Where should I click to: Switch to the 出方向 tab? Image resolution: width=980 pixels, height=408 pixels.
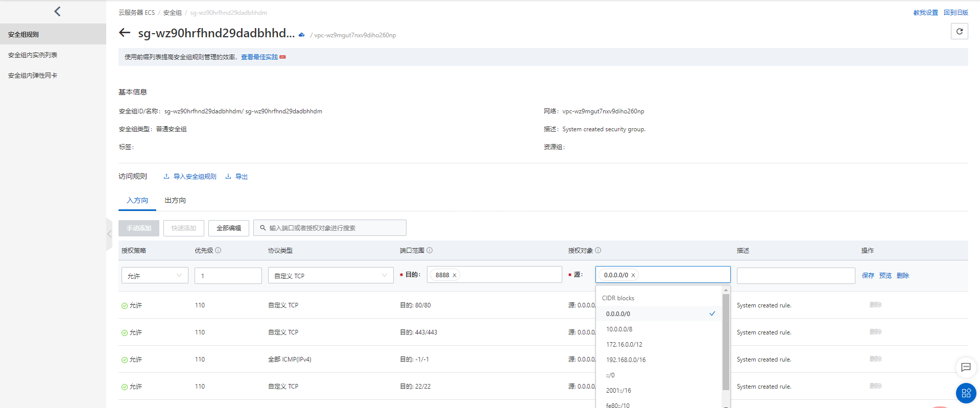pos(175,200)
